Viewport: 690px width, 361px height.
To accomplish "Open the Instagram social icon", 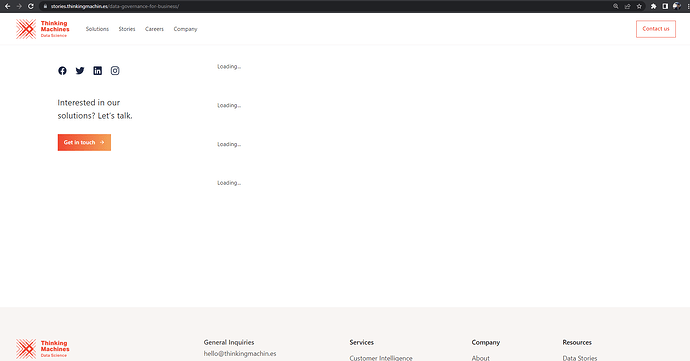I will [x=115, y=71].
